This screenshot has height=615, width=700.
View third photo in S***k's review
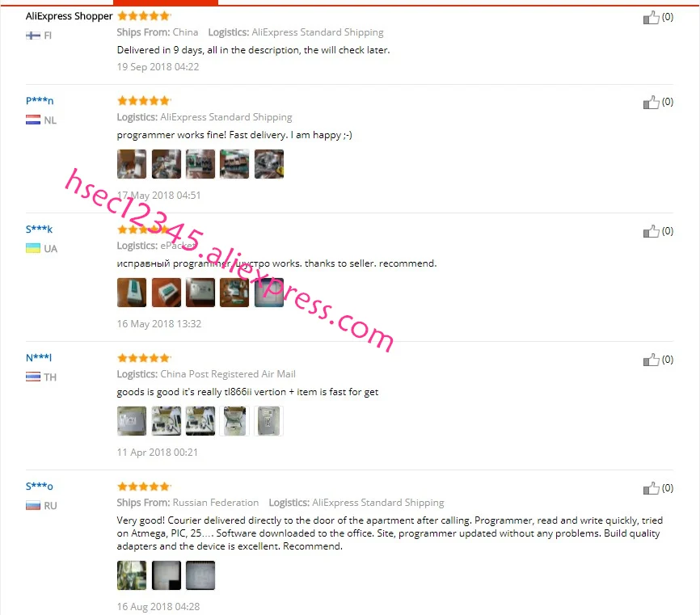200,293
